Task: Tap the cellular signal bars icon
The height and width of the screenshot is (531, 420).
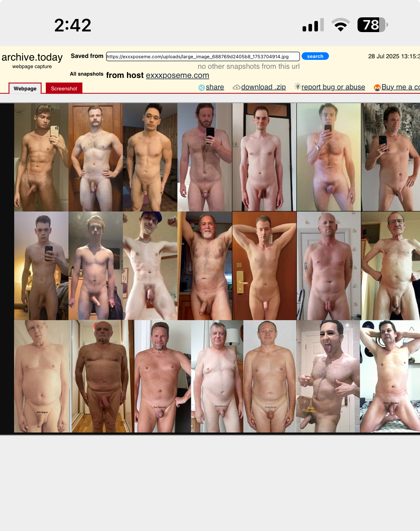Action: pos(313,25)
